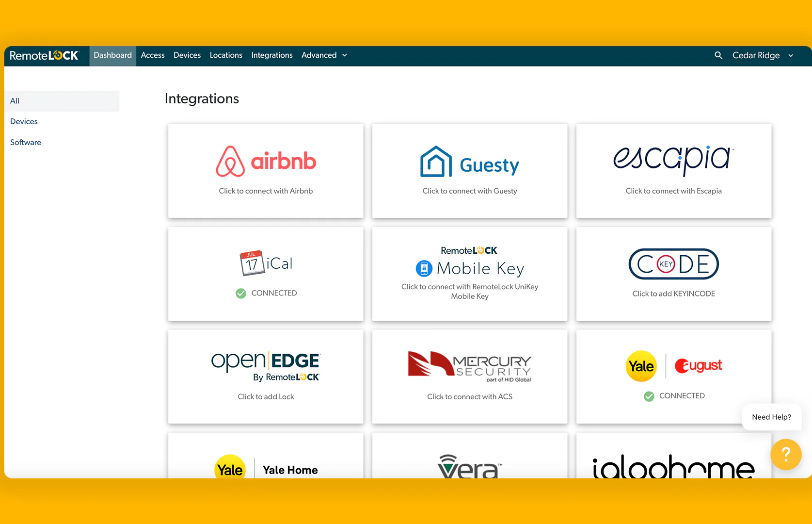This screenshot has width=812, height=524.
Task: Select the All filter in sidebar
Action: [62, 101]
